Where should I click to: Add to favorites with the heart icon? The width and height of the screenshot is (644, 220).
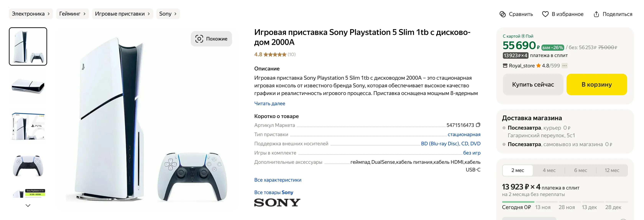(545, 14)
